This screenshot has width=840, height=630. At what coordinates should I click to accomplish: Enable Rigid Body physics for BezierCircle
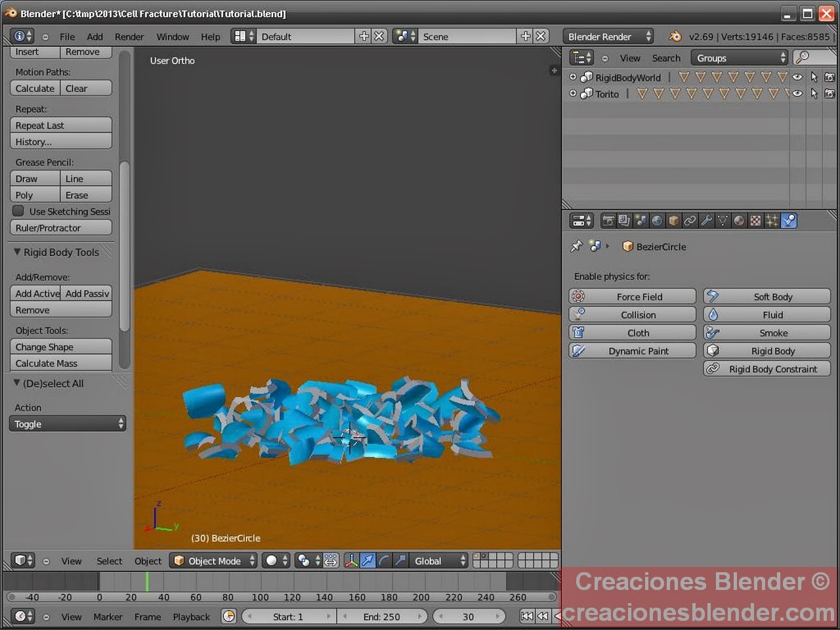point(766,350)
